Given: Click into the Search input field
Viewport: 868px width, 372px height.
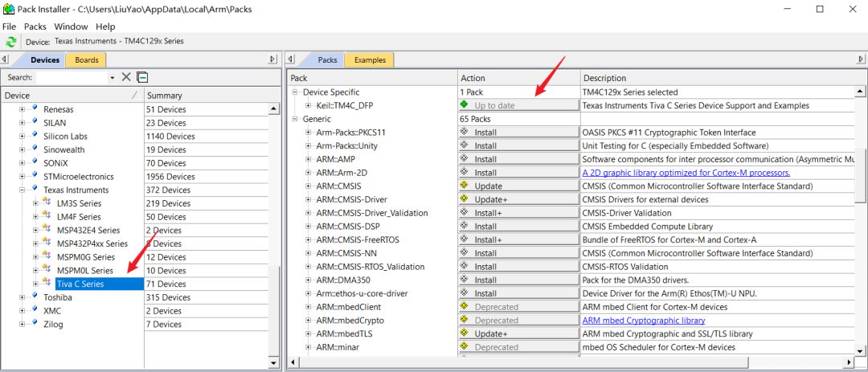Looking at the screenshot, I should pos(72,77).
